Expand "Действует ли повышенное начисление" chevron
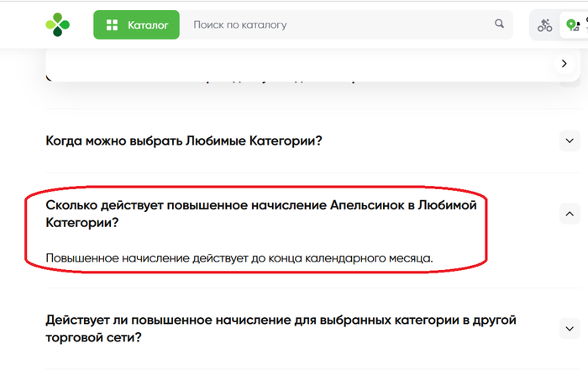The width and height of the screenshot is (588, 381). [570, 328]
